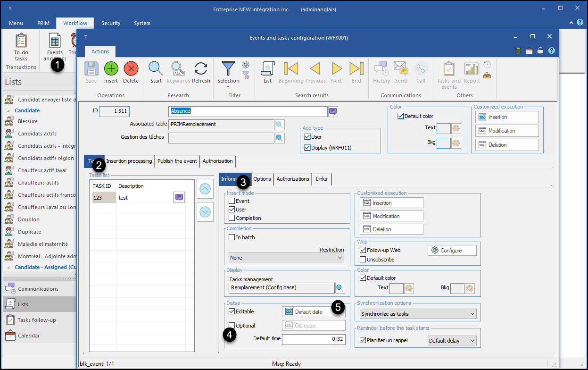The height and width of the screenshot is (370, 588).
Task: Enable the Unsubscribe checkbox
Action: click(363, 260)
